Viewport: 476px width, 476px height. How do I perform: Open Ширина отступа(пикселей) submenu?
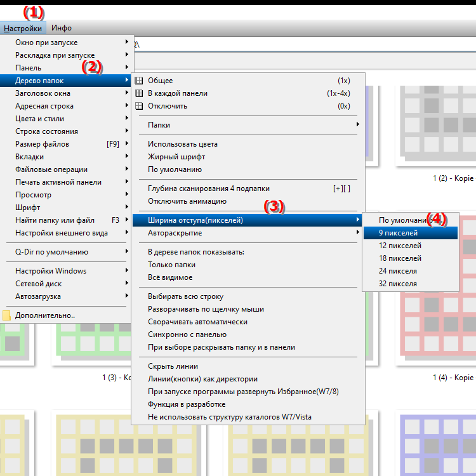point(248,220)
